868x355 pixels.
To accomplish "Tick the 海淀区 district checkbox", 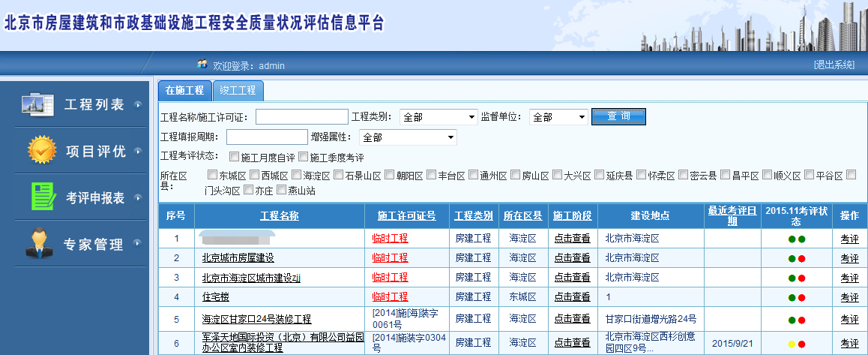I will coord(297,175).
